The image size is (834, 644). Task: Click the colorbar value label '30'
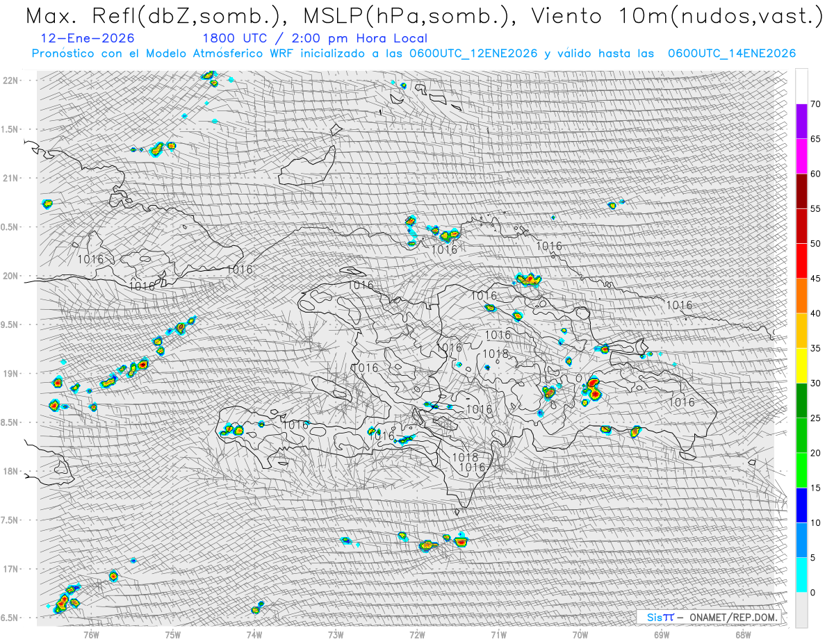click(x=815, y=383)
